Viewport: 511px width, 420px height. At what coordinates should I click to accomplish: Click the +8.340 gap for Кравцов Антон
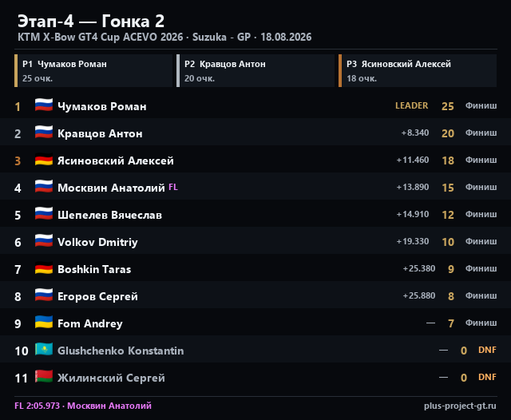point(415,133)
